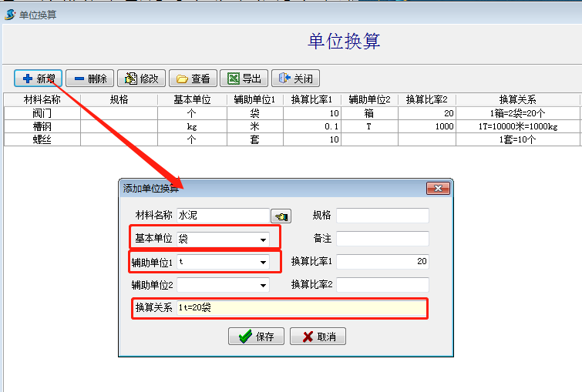Click the 修改 (Edit) toolbar button
582x392 pixels.
coord(141,79)
